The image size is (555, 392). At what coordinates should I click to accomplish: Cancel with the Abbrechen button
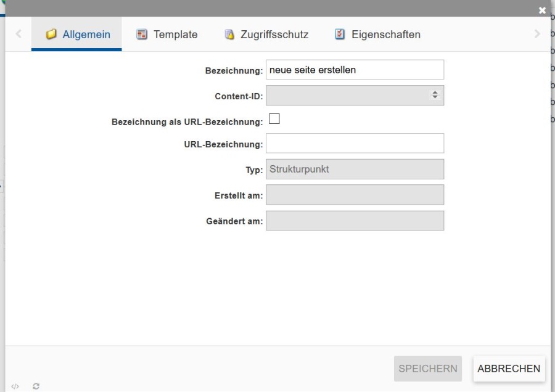tap(509, 369)
